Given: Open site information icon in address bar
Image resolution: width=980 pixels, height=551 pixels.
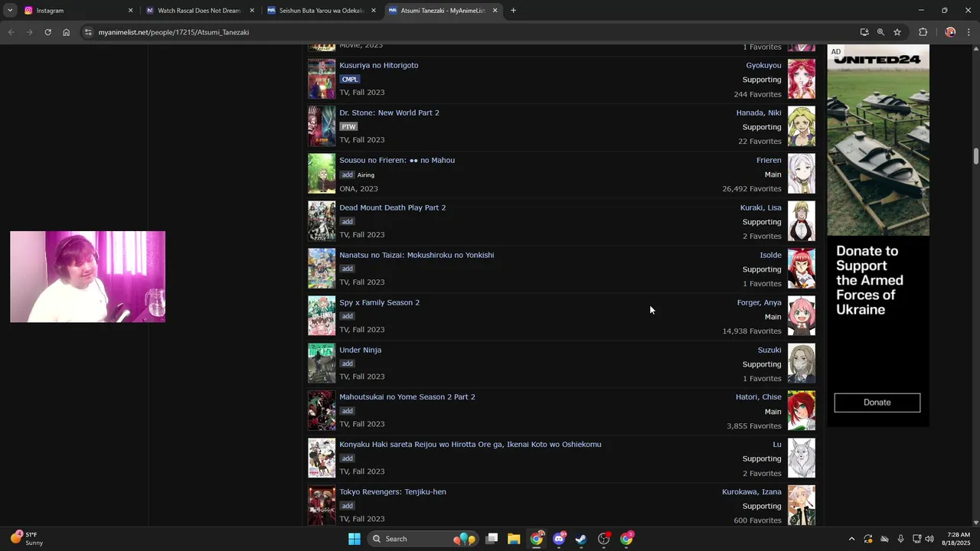Looking at the screenshot, I should 89,32.
